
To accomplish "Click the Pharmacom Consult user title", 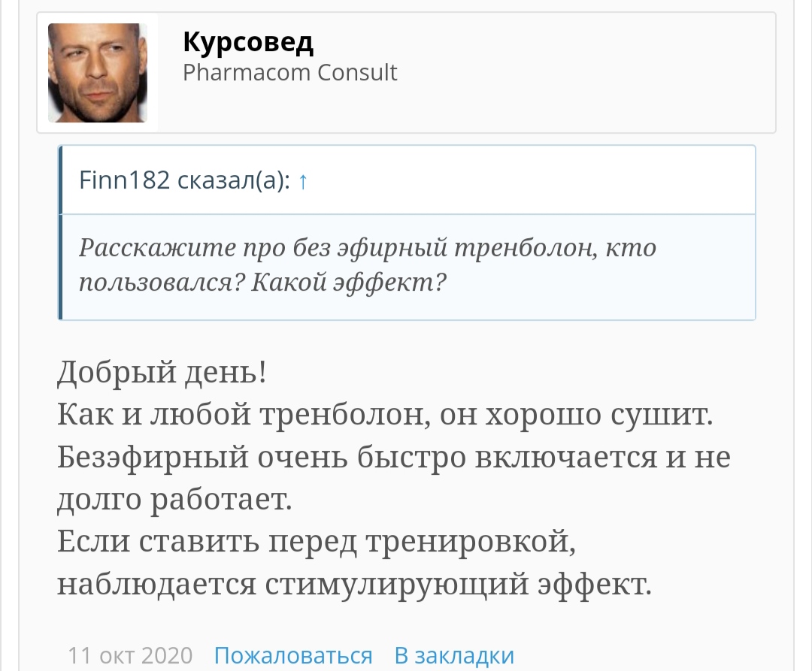I will (290, 73).
